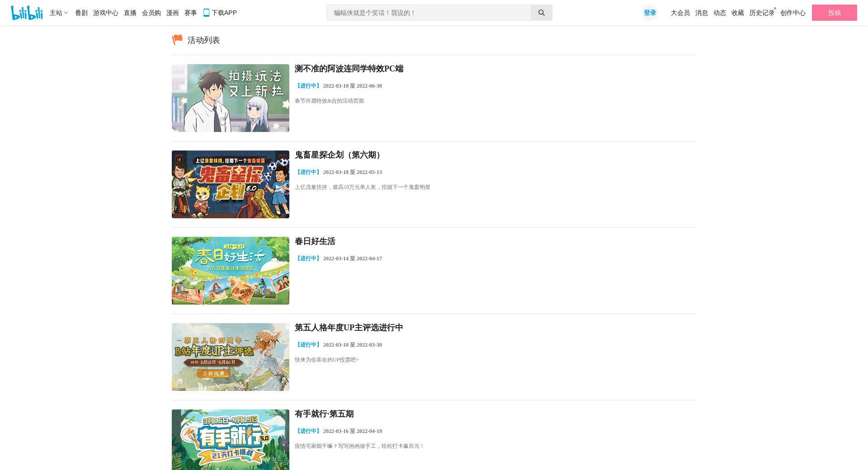Click the 登录 avatar circle
The image size is (868, 470).
650,13
